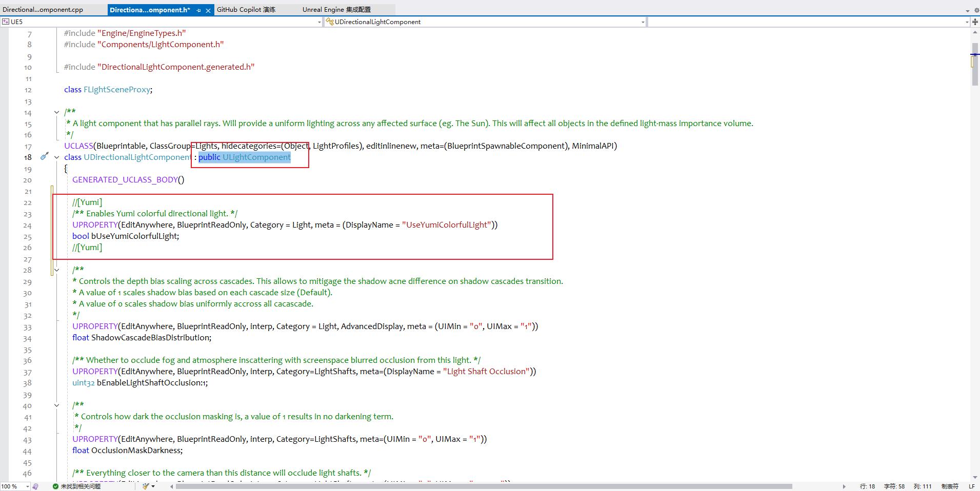Viewport: 980px width, 491px height.
Task: Pin the DirectionalLightComponent.h tab
Action: (199, 10)
